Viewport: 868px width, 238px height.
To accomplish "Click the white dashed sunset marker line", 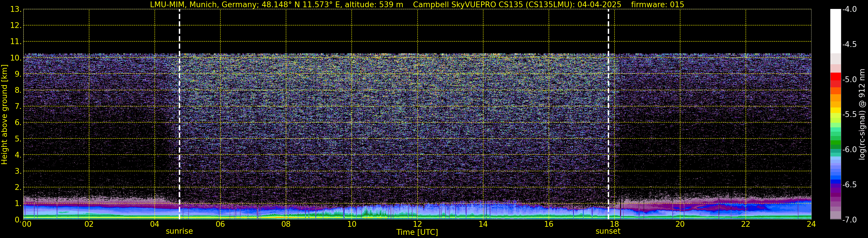I will pos(608,115).
